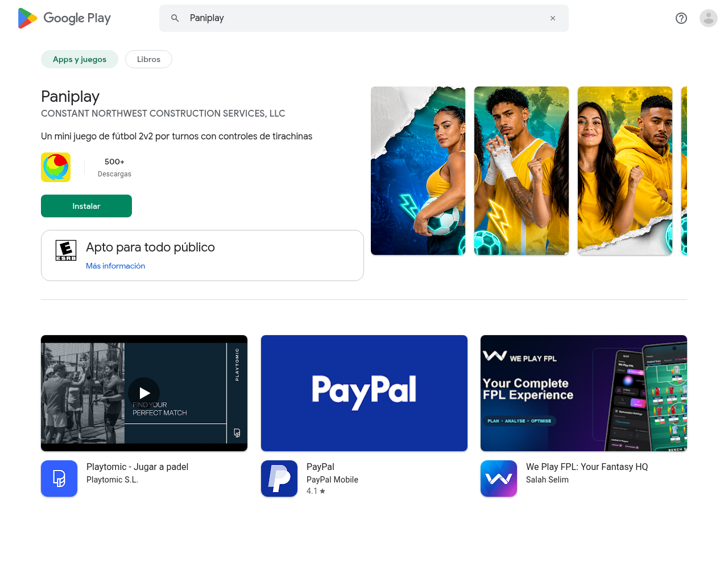Open the PayPal banner image
Viewport: 728px width, 569px height.
[x=364, y=393]
